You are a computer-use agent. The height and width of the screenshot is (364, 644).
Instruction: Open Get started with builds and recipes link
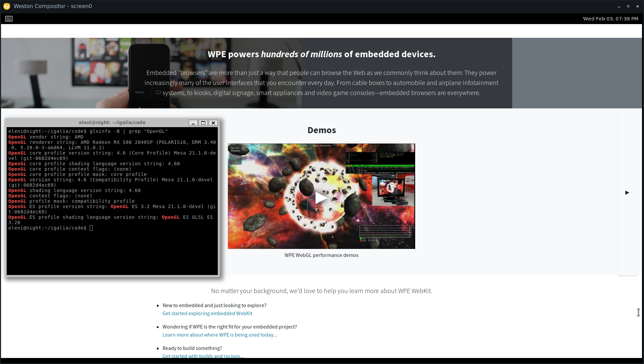click(x=203, y=356)
